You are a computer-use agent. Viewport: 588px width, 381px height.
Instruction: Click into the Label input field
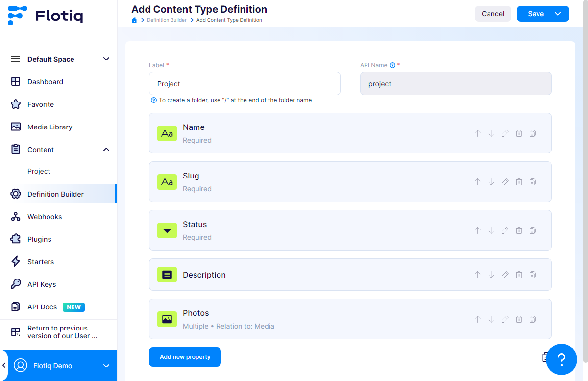click(245, 83)
